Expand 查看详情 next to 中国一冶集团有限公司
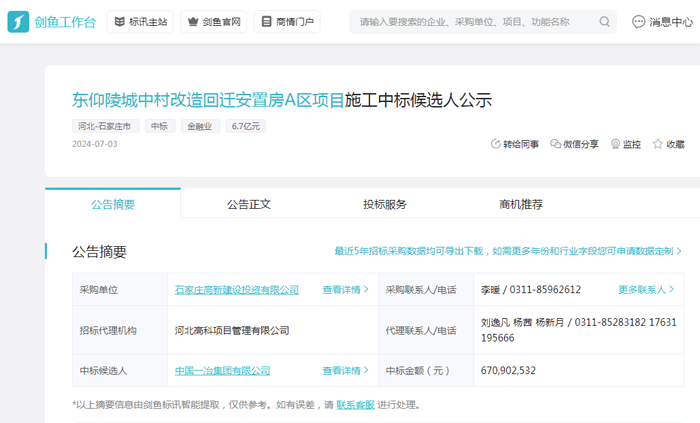This screenshot has width=700, height=423. click(345, 371)
